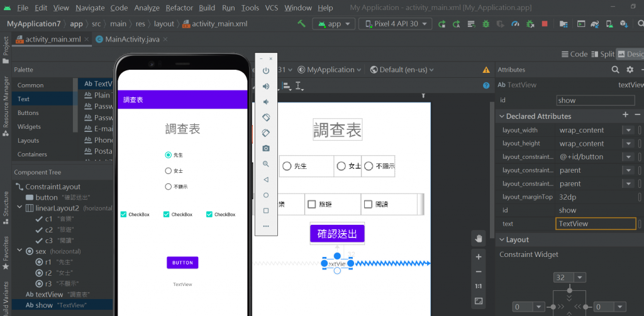
Task: Open the Attributes panel gear settings
Action: click(x=630, y=70)
